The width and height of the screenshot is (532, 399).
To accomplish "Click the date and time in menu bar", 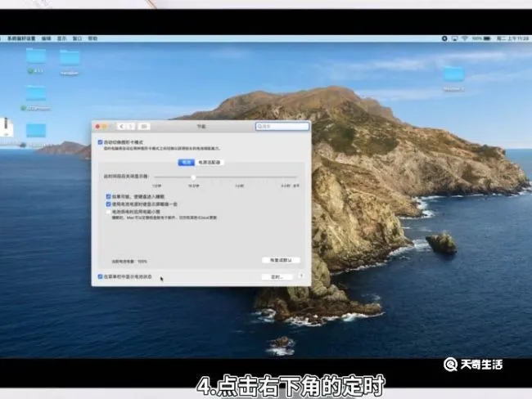I will click(512, 38).
